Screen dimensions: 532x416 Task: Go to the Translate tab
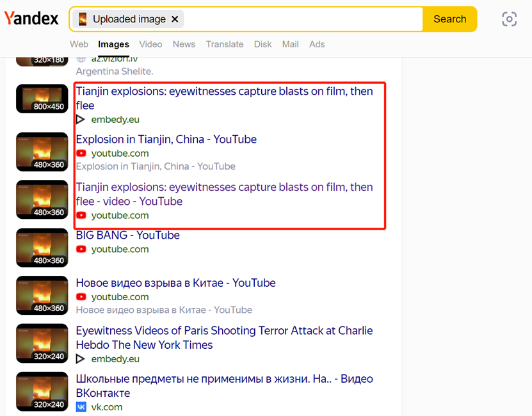click(x=225, y=44)
